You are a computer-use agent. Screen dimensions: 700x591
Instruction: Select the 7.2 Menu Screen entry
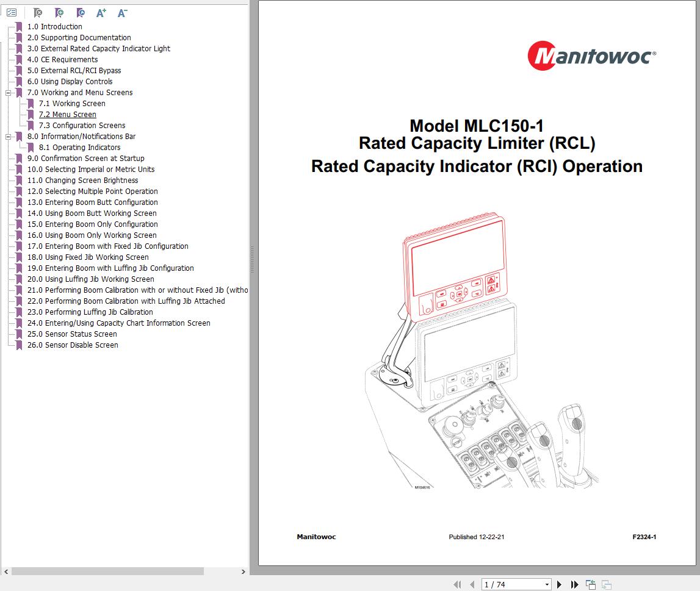67,114
